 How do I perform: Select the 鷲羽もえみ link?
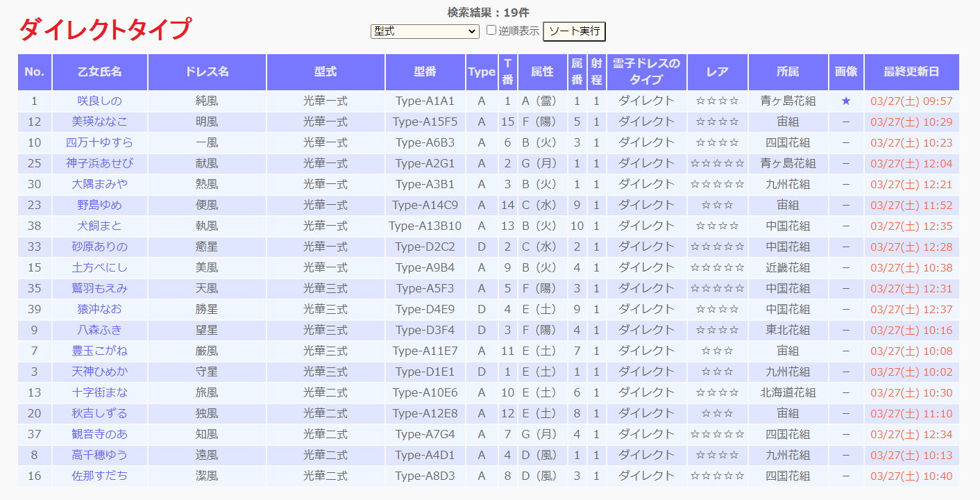click(99, 288)
